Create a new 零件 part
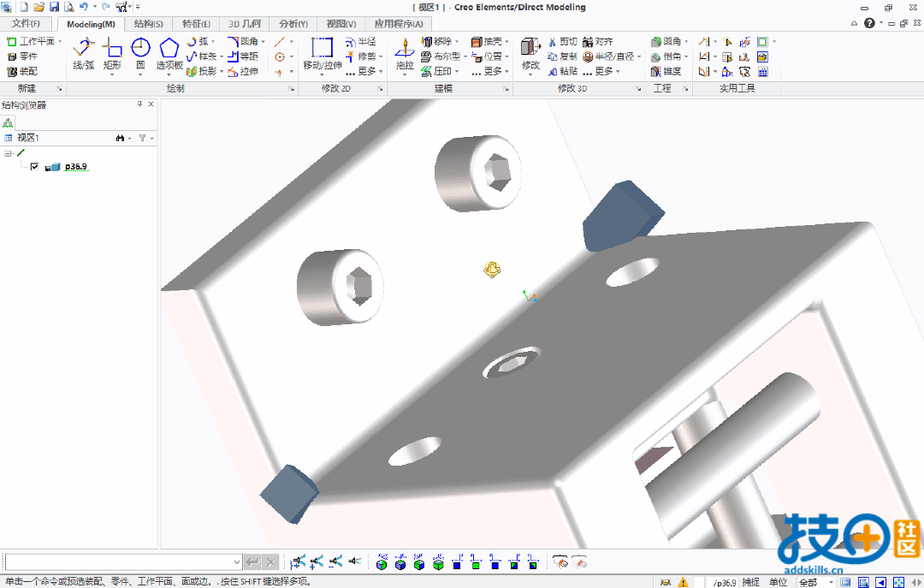This screenshot has width=924, height=588. pyautogui.click(x=22, y=56)
